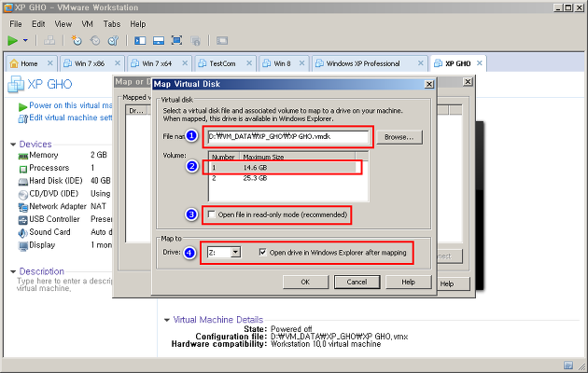The height and width of the screenshot is (373, 588).
Task: Click the thumbnail bar toolbar icon
Action: [159, 40]
